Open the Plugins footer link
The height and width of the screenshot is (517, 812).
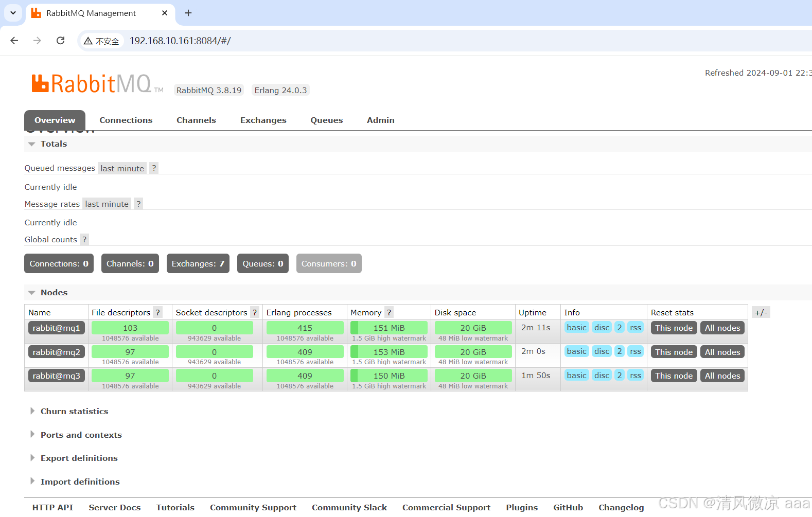pos(522,508)
